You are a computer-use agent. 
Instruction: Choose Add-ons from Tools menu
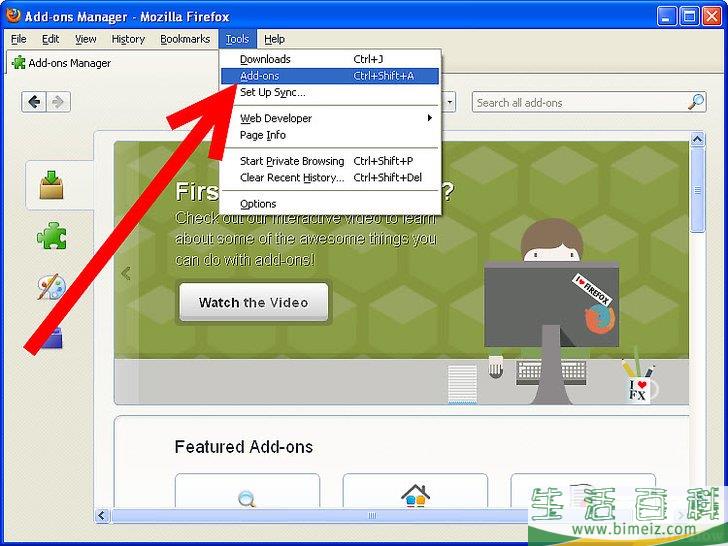(330, 76)
